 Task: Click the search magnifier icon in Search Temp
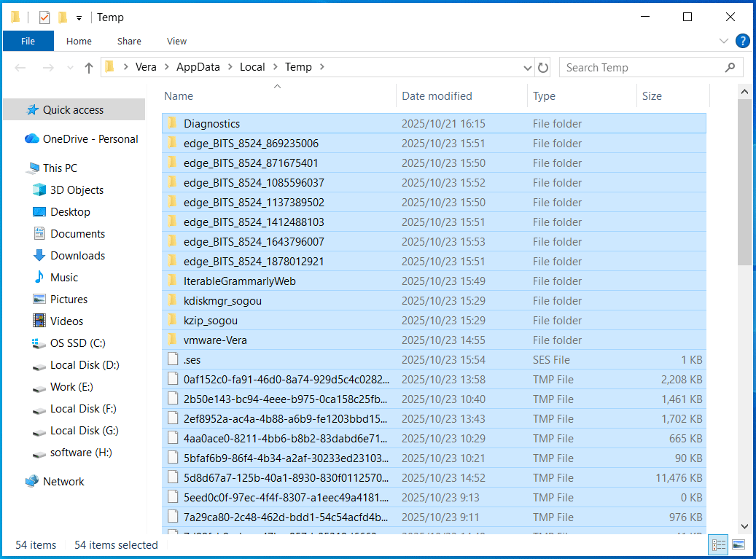(x=730, y=66)
